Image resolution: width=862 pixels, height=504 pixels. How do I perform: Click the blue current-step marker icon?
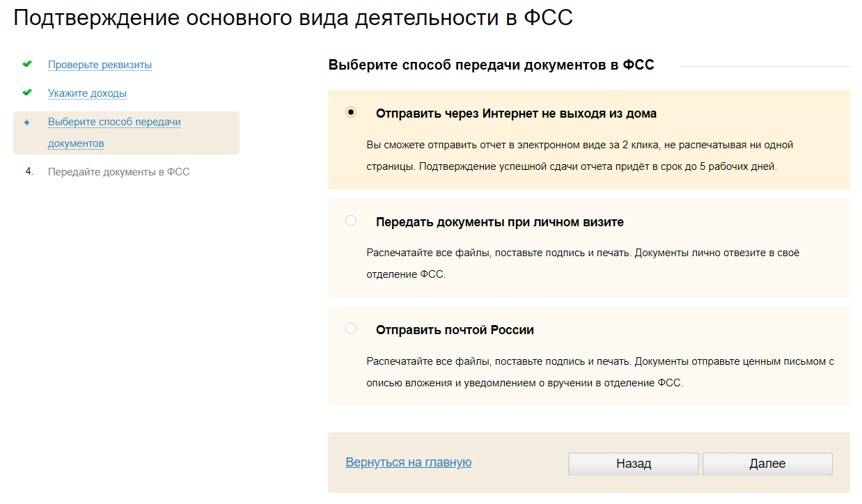pos(27,123)
